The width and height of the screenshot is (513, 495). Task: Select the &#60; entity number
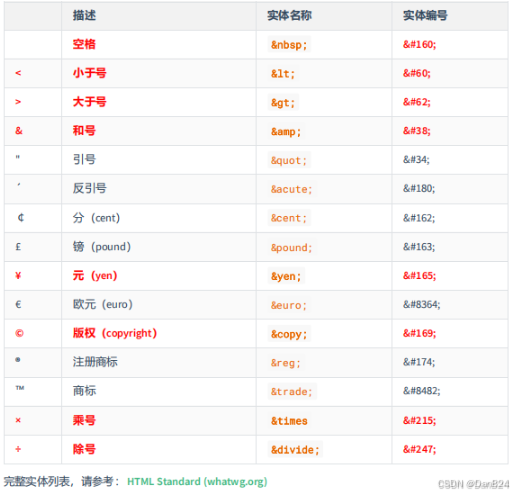click(x=417, y=73)
